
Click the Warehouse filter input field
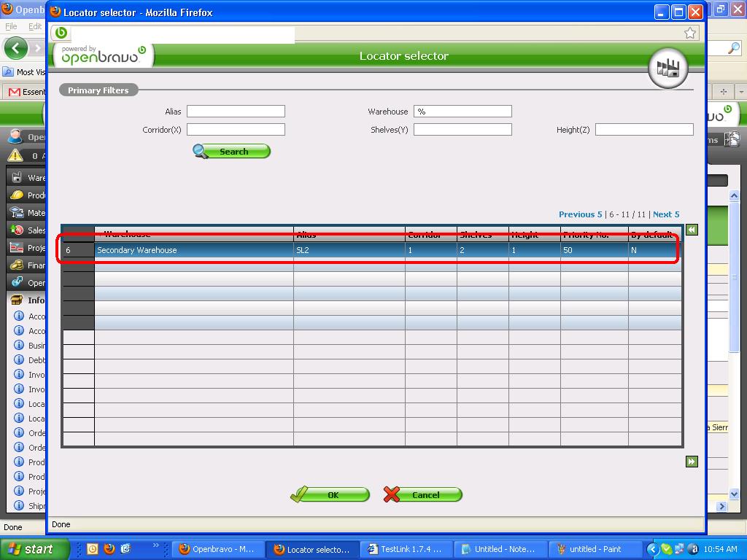pos(462,112)
